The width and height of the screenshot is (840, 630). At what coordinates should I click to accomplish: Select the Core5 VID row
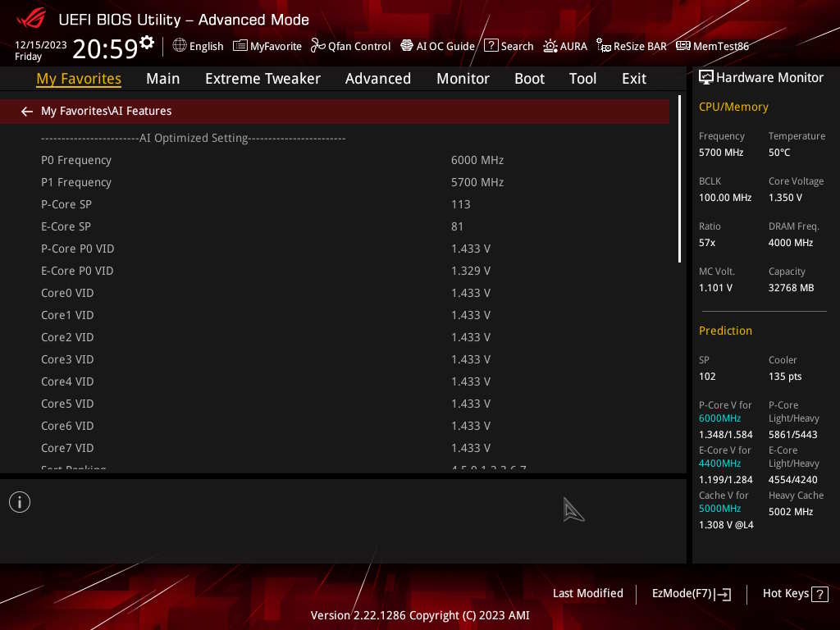[335, 404]
